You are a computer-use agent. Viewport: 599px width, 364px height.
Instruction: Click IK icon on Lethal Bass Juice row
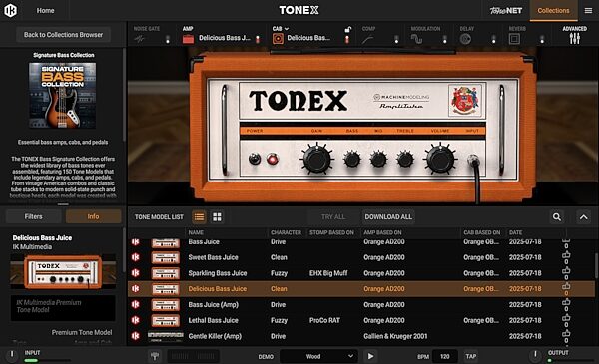click(x=135, y=320)
